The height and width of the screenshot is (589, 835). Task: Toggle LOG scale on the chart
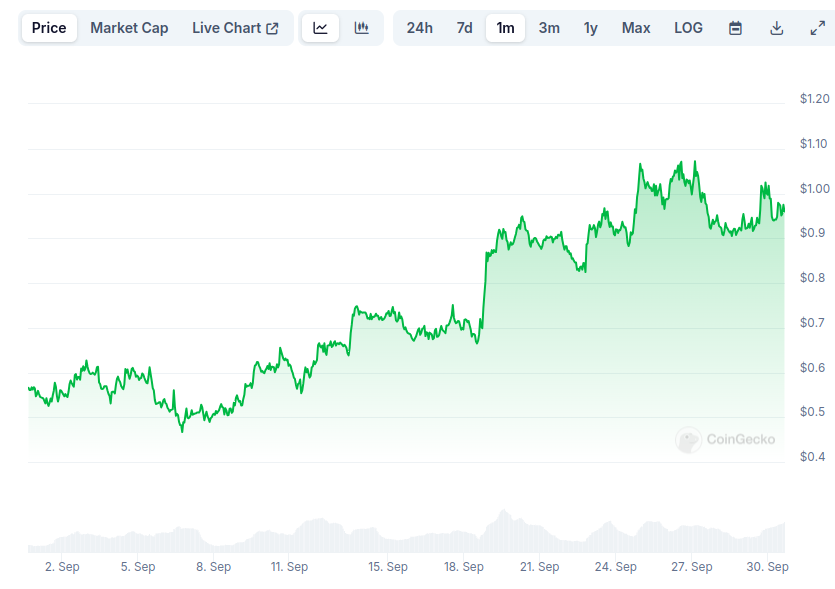688,28
